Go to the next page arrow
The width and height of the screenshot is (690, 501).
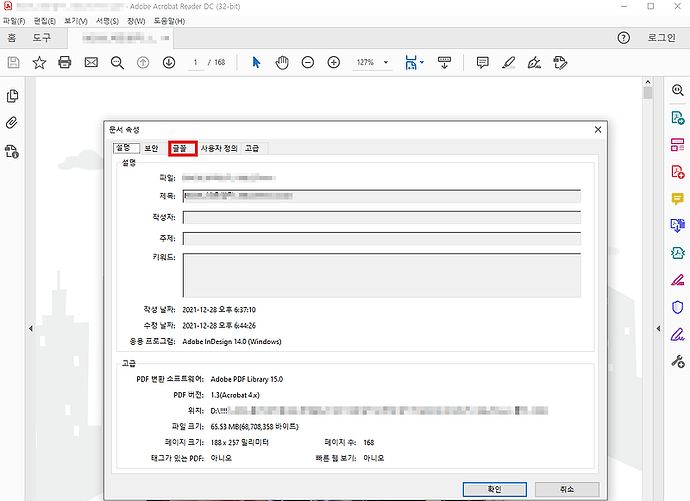[169, 62]
